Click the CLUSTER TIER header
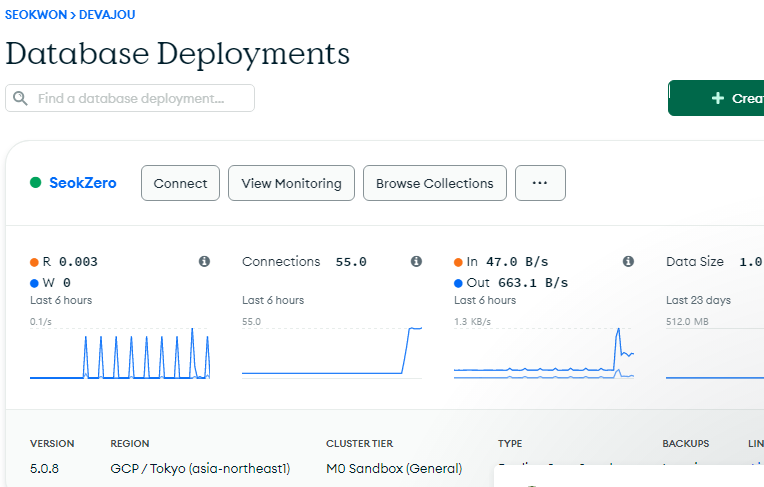Screen dimensions: 764x487 [x=360, y=444]
